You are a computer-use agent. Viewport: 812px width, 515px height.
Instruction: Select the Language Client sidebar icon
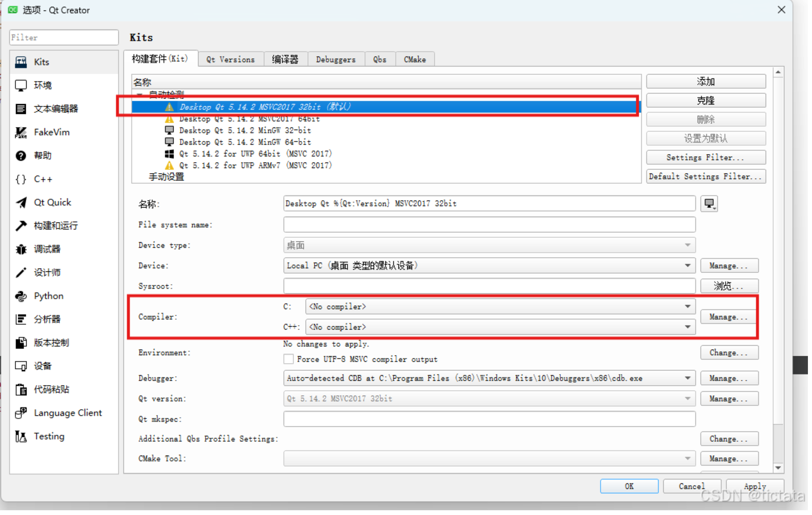(x=21, y=414)
